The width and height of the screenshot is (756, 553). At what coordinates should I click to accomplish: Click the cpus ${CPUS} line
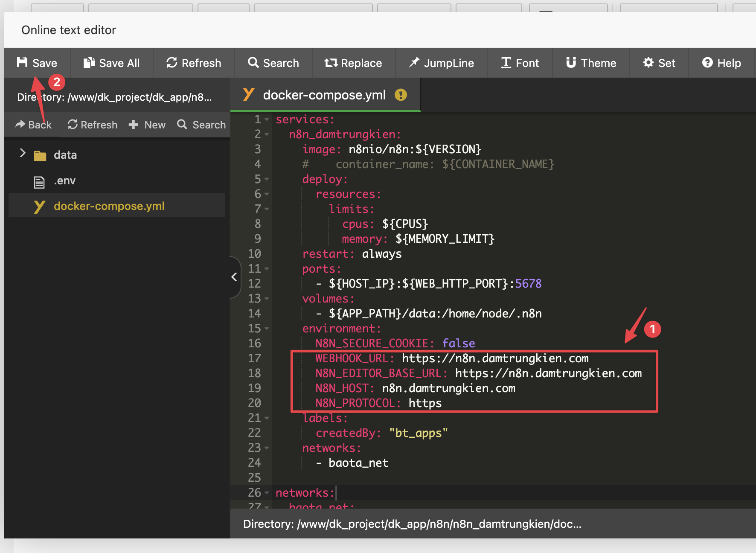pyautogui.click(x=385, y=224)
